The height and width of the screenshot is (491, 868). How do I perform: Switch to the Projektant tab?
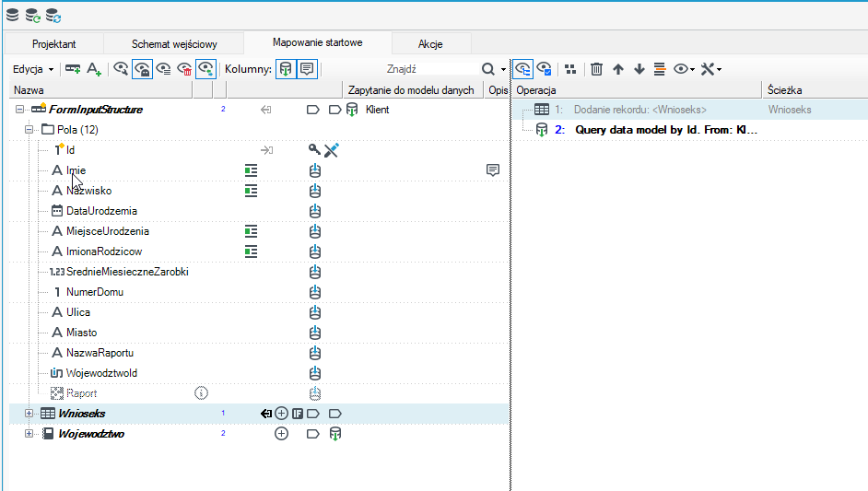[x=53, y=43]
